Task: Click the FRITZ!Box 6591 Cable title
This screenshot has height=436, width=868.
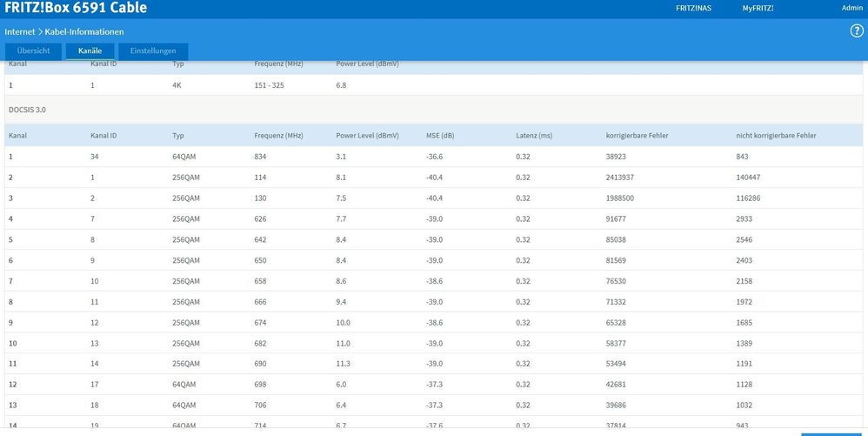Action: coord(76,8)
